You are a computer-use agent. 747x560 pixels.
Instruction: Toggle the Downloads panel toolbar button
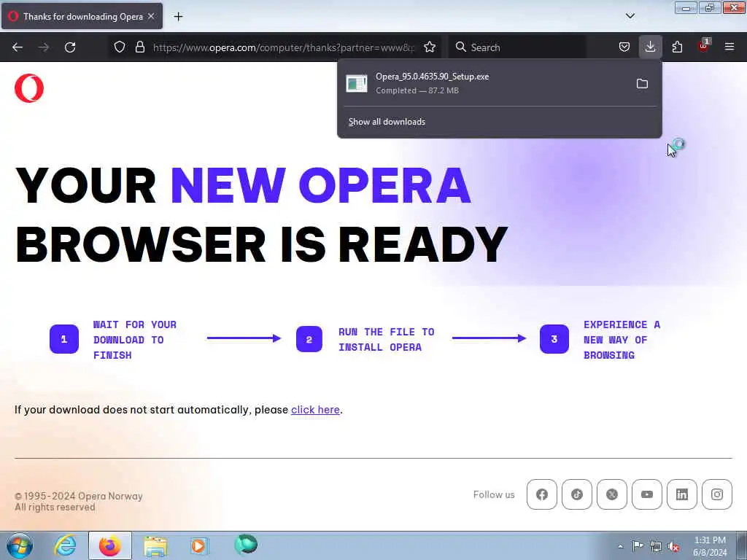(650, 47)
